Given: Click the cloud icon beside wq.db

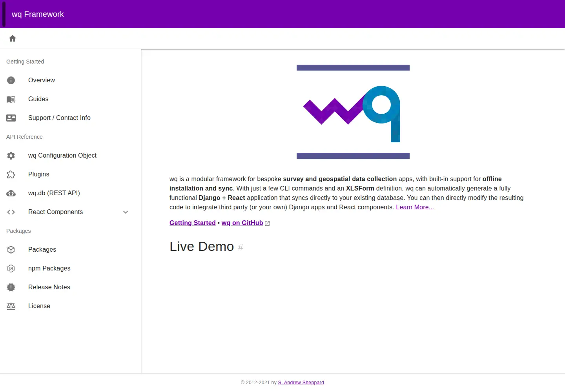Looking at the screenshot, I should [x=11, y=193].
